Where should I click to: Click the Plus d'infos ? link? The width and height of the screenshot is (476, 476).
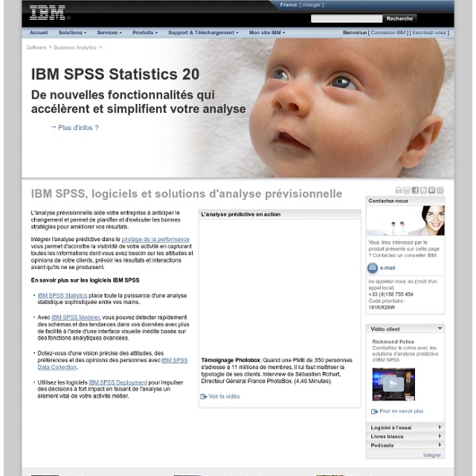point(79,128)
